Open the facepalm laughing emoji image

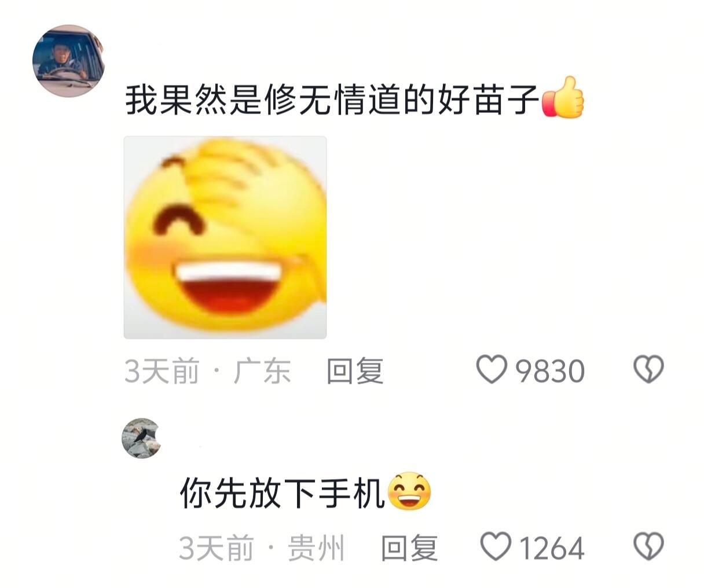[x=225, y=237]
